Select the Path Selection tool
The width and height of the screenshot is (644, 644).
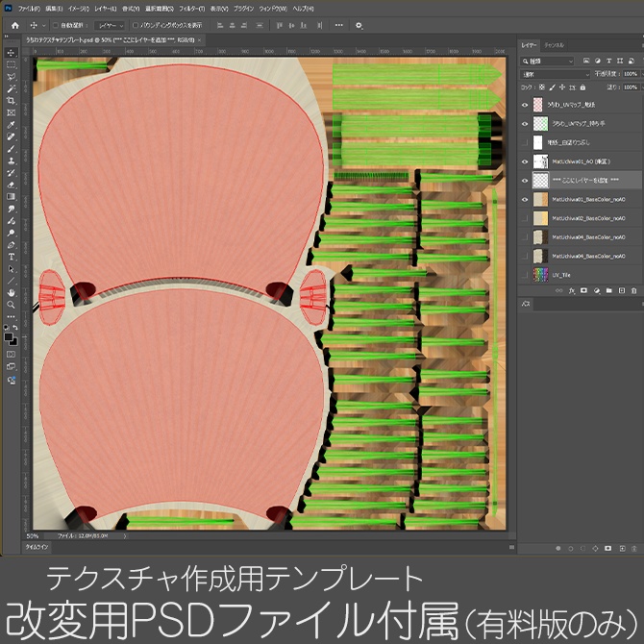(12, 269)
